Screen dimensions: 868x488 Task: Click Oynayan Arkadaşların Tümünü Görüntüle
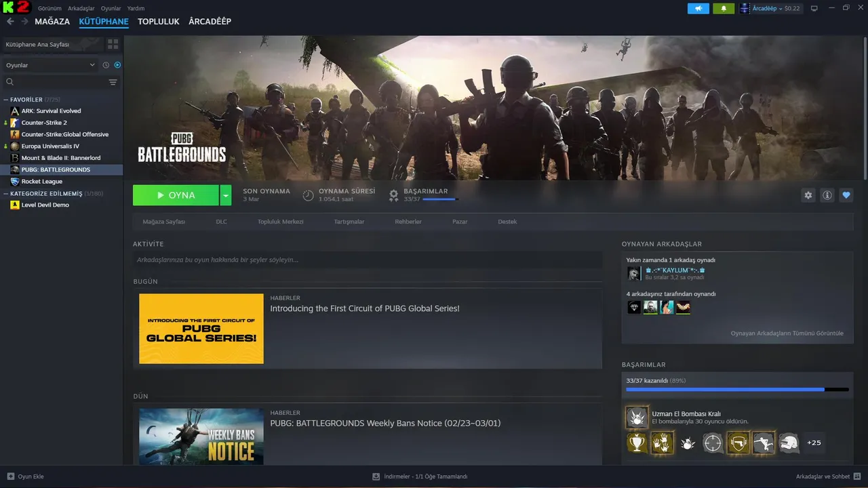pyautogui.click(x=787, y=333)
